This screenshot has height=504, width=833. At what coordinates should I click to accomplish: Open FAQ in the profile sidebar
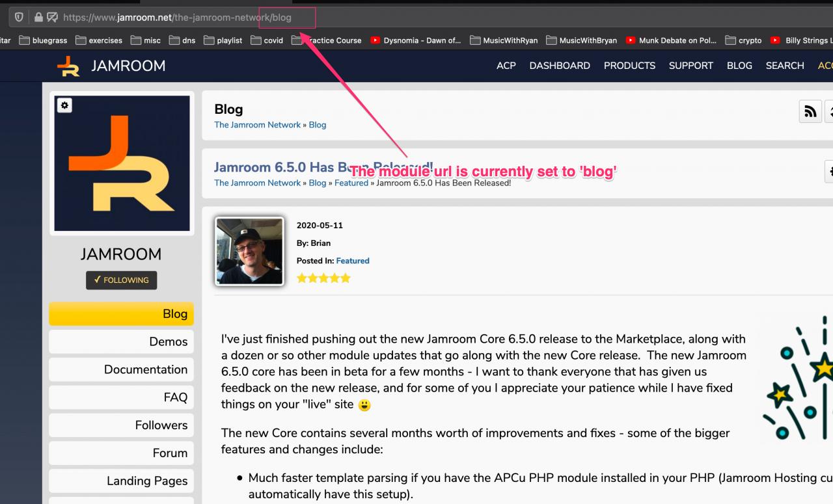coord(121,397)
